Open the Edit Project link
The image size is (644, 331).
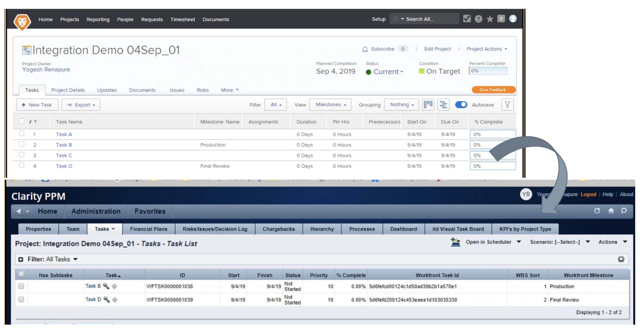(437, 49)
